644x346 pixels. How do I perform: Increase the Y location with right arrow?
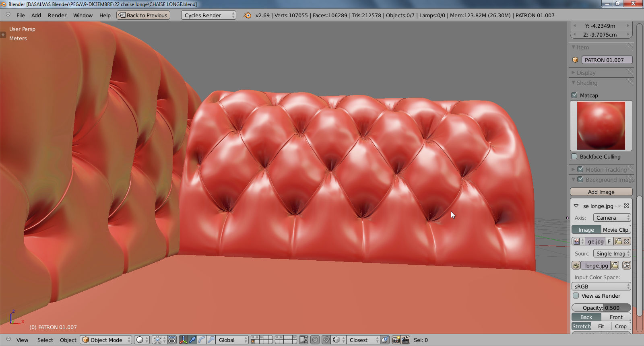click(x=628, y=26)
